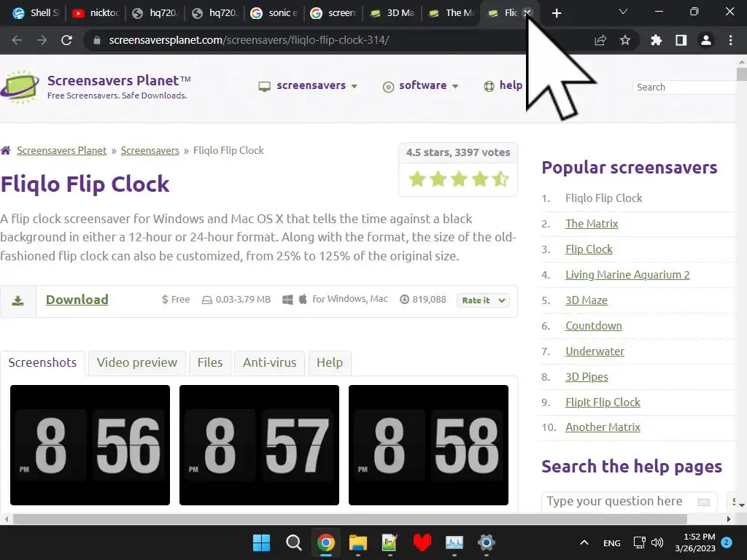Screen dimensions: 747x560
Task: Switch to The M browser tab
Action: coord(451,13)
